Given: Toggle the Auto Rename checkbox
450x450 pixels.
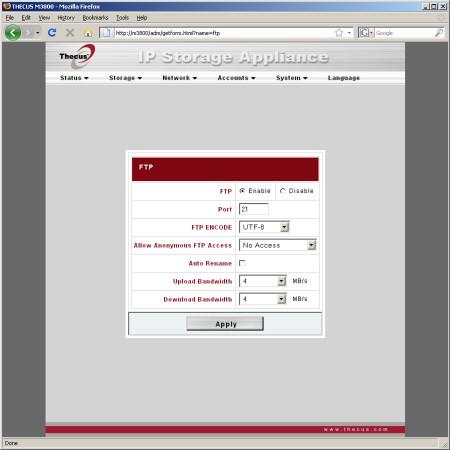Looking at the screenshot, I should click(x=242, y=263).
